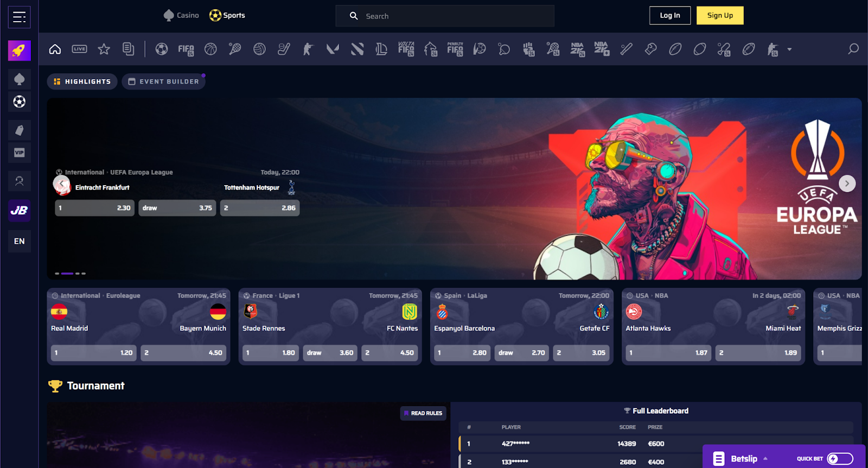
Task: Open the soccer ball sports icon in sidebar
Action: pos(19,102)
